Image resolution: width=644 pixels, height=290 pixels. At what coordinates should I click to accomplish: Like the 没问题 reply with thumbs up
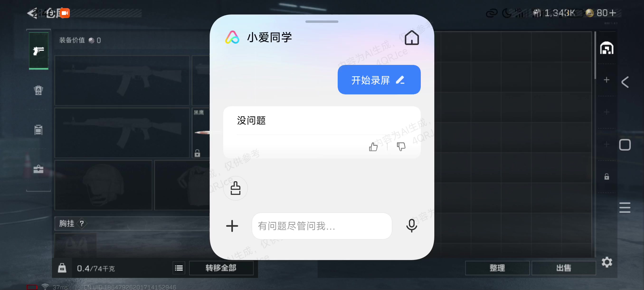click(373, 147)
